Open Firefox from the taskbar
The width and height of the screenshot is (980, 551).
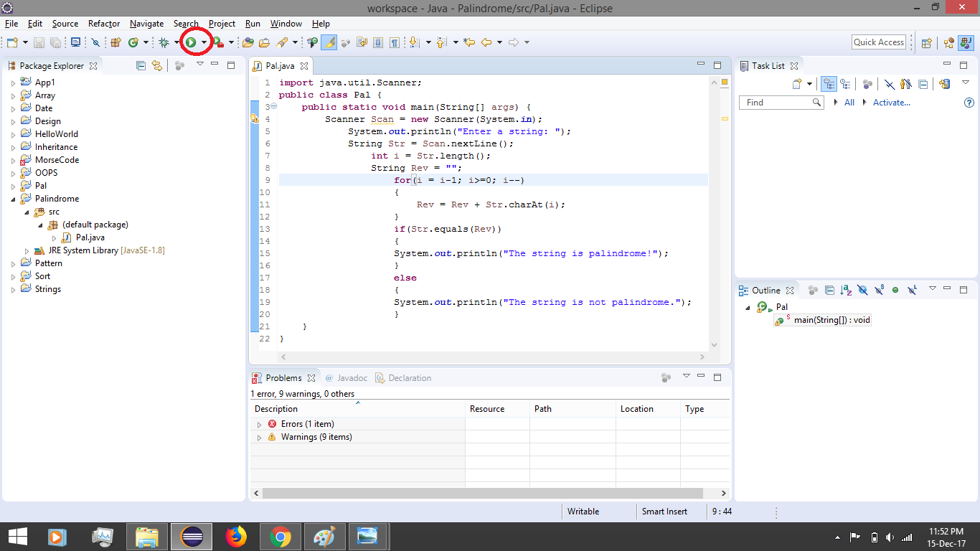235,536
